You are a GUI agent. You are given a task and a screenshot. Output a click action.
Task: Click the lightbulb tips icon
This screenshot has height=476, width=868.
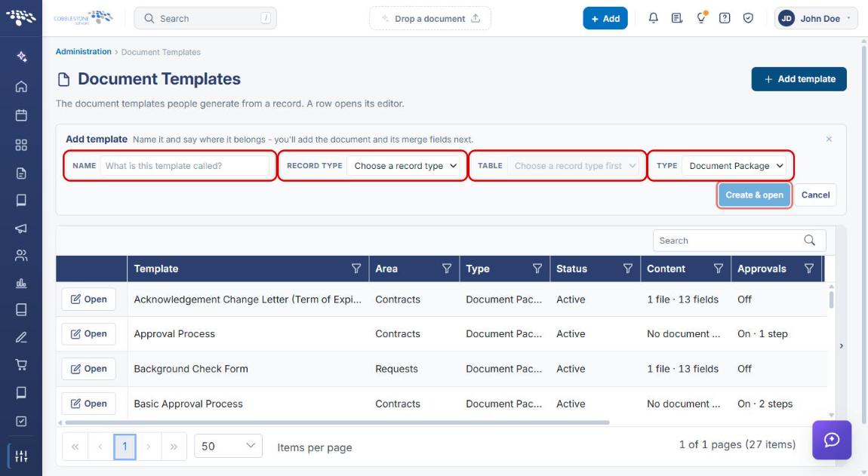coord(701,17)
